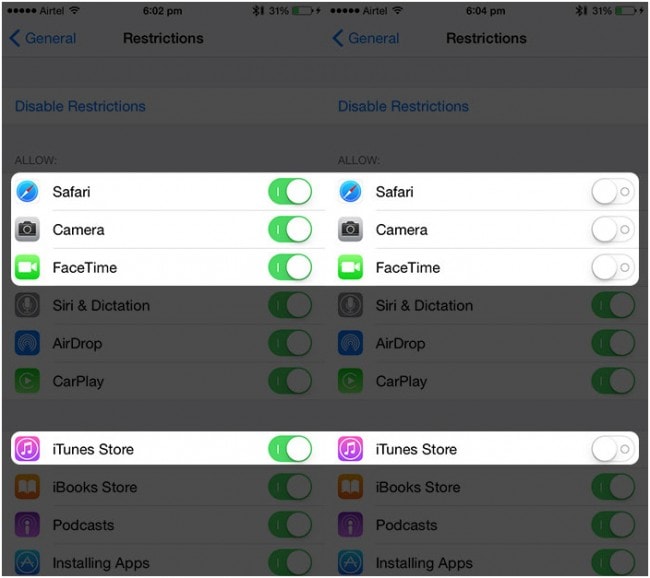Screen dimensions: 650x578
Task: Tap Siri & Dictation microphone icon, left screen
Action: [28, 306]
